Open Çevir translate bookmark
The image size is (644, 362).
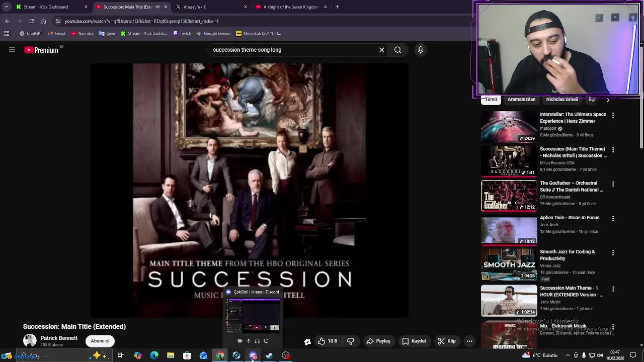click(107, 34)
